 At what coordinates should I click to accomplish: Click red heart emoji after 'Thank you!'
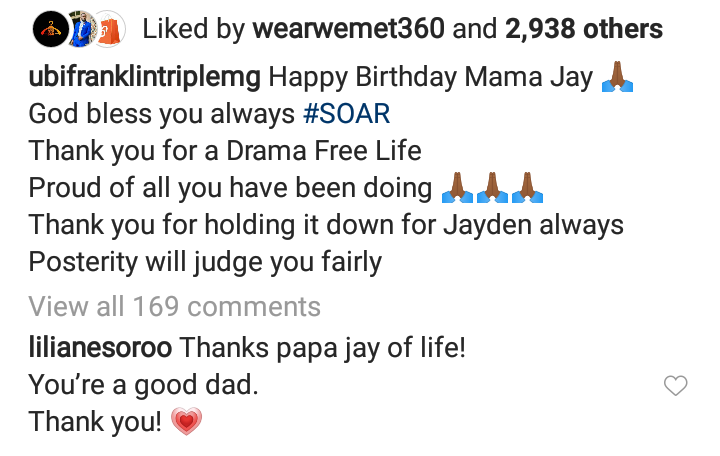[x=186, y=421]
